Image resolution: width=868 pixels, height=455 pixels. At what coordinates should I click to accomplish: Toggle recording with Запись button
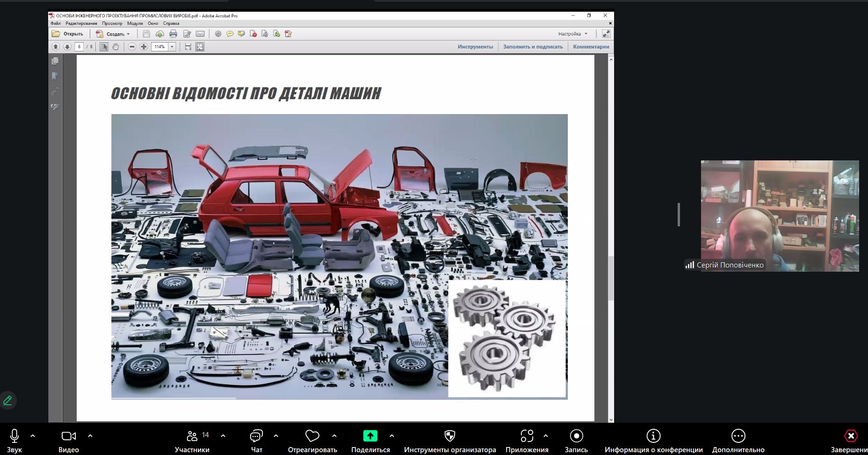point(576,441)
